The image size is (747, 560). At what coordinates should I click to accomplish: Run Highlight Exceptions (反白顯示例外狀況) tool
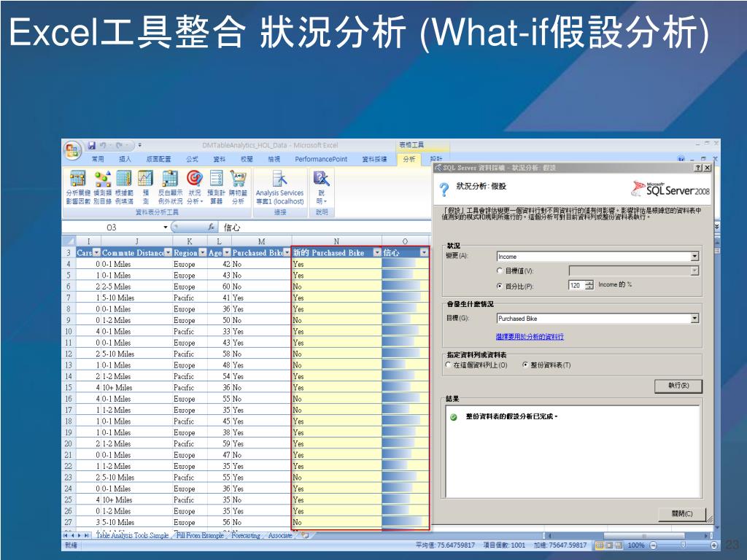pos(170,187)
